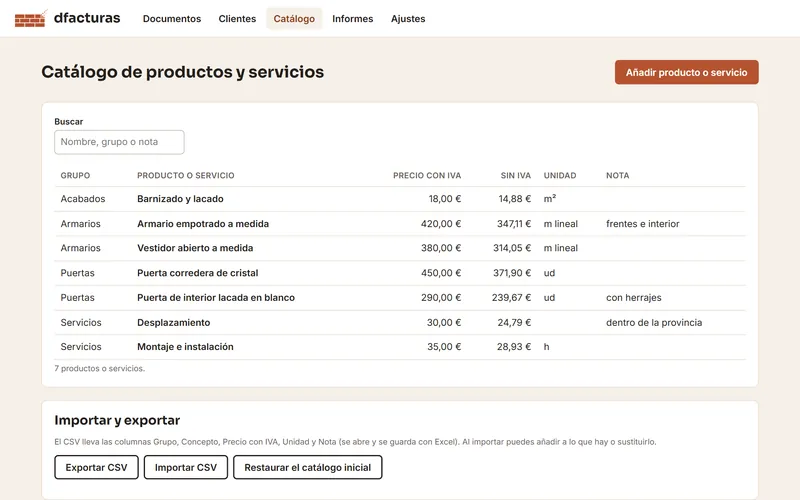Click the PRODUCTO O SERVICIO column header
The width and height of the screenshot is (800, 500).
pos(186,176)
